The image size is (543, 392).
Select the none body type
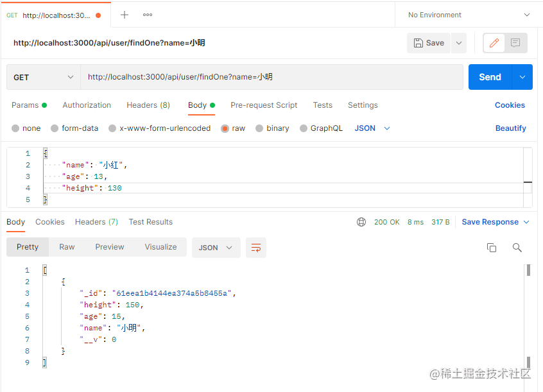[x=26, y=128]
